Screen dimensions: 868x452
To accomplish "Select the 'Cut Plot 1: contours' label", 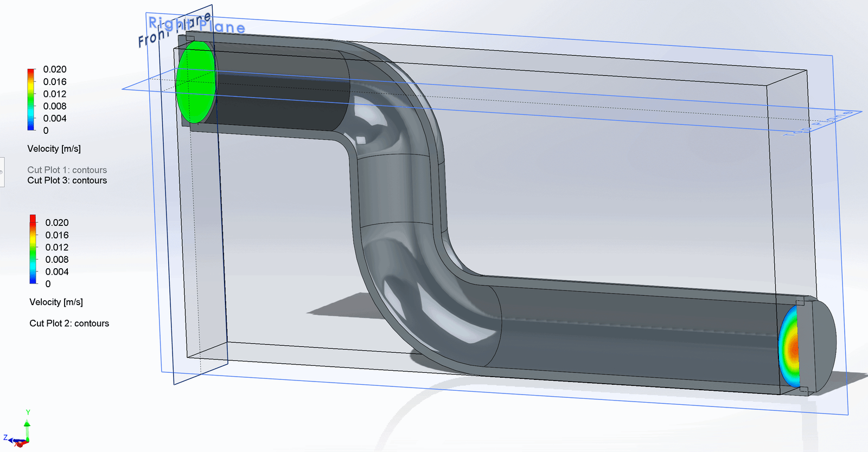I will point(67,170).
